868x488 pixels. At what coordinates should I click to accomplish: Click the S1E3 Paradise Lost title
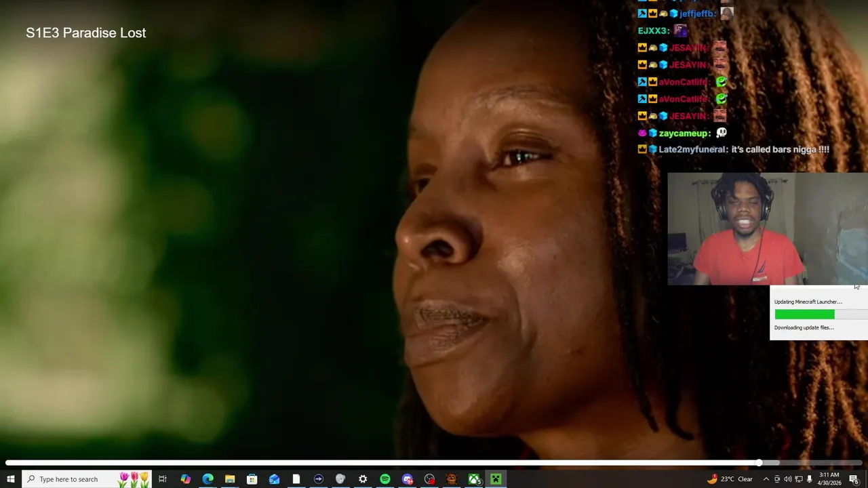point(86,33)
